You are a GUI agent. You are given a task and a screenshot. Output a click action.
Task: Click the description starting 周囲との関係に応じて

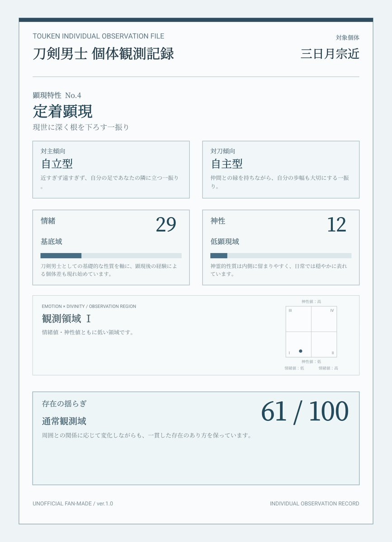tap(147, 435)
